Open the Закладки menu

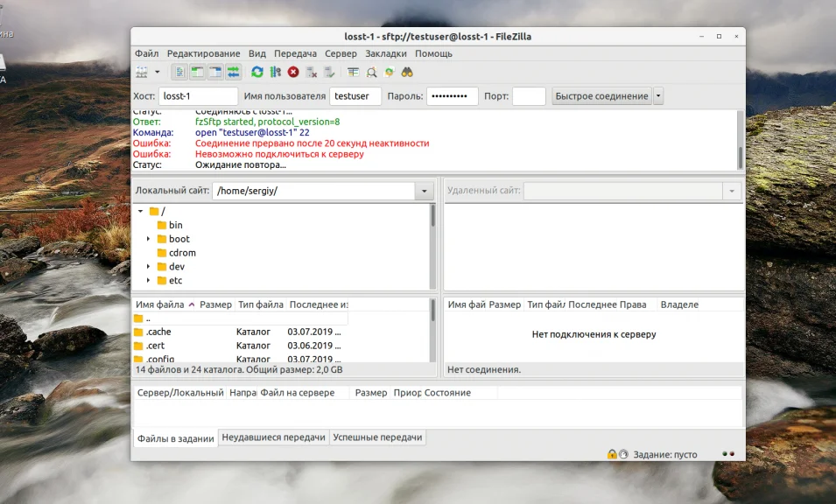point(385,53)
